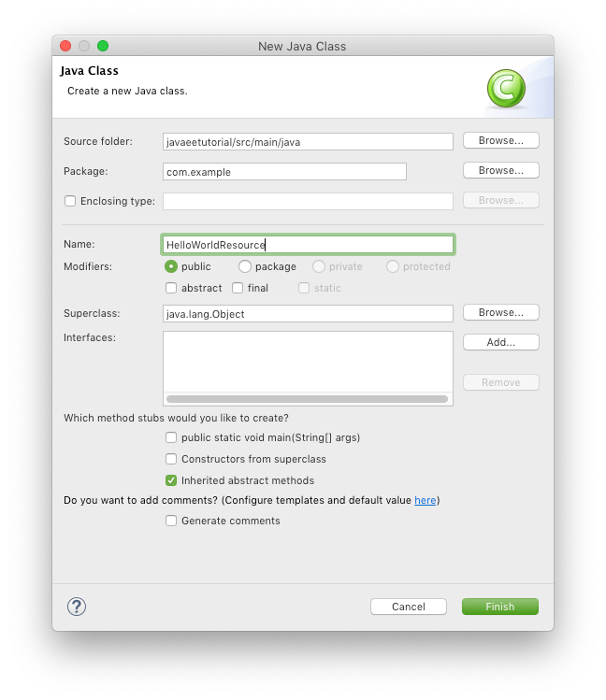Click the Name field containing HelloWorldResource
The height and width of the screenshot is (700, 606).
pos(308,245)
